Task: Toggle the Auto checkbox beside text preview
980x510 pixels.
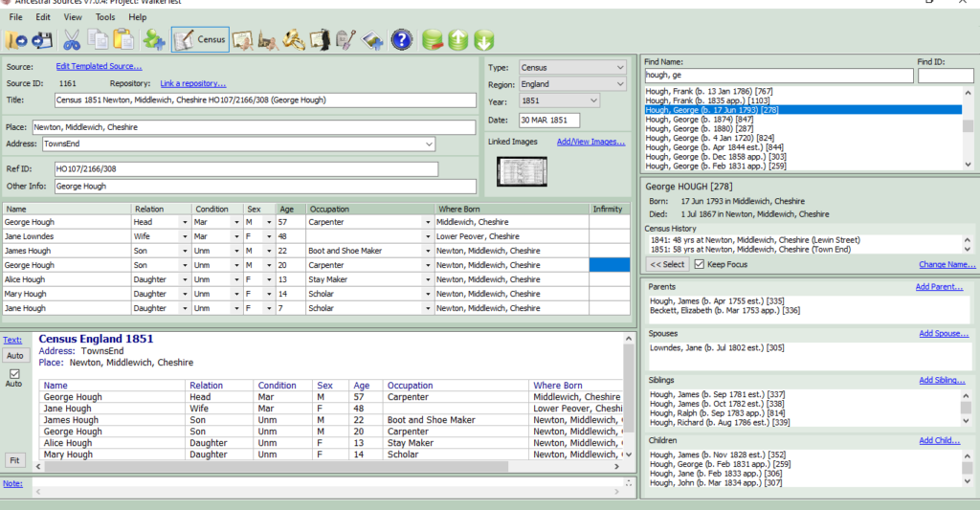Action: pyautogui.click(x=14, y=374)
